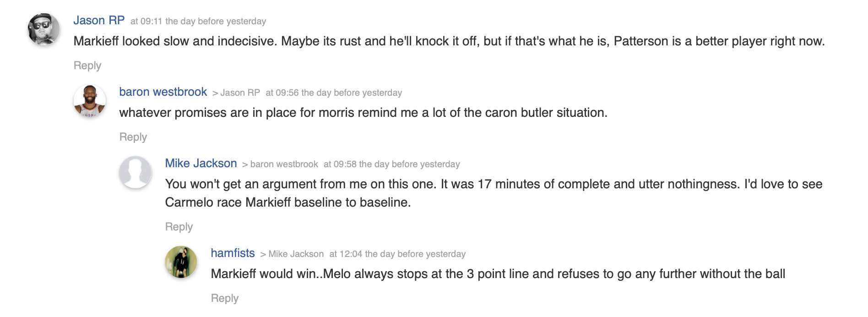868x317 pixels.
Task: Click Mike Jackson's default silhouette avatar
Action: pyautogui.click(x=136, y=172)
